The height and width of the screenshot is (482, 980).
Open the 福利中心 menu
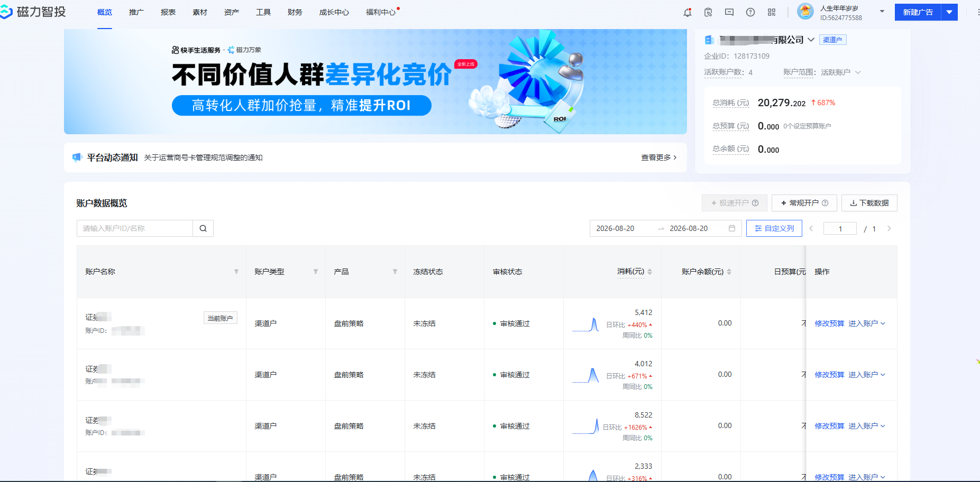(381, 12)
